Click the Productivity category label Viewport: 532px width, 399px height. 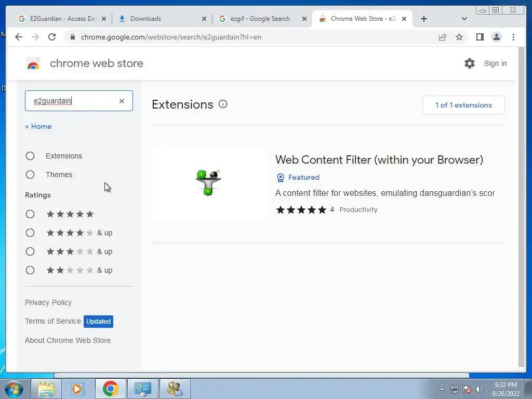point(358,210)
